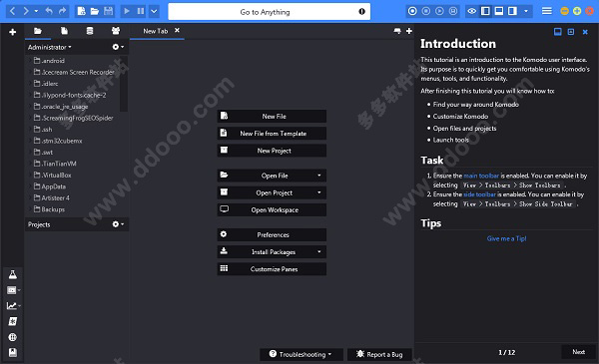Open the bottom side toolbar bookmark icon
Image resolution: width=599 pixels, height=364 pixels.
(13, 353)
